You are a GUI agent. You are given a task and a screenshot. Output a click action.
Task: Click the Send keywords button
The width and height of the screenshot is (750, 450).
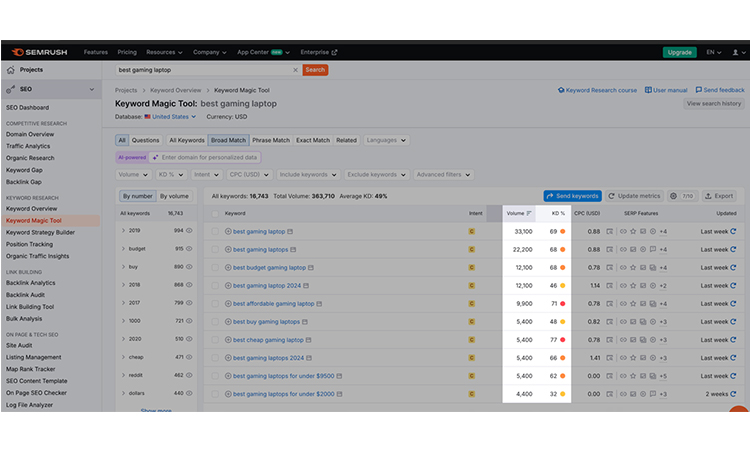coord(573,196)
